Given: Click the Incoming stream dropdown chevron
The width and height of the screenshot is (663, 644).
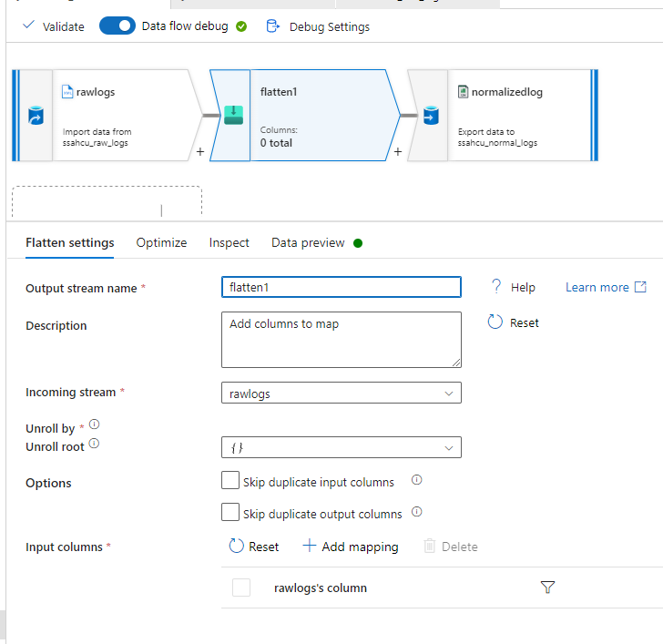Looking at the screenshot, I should pyautogui.click(x=449, y=394).
